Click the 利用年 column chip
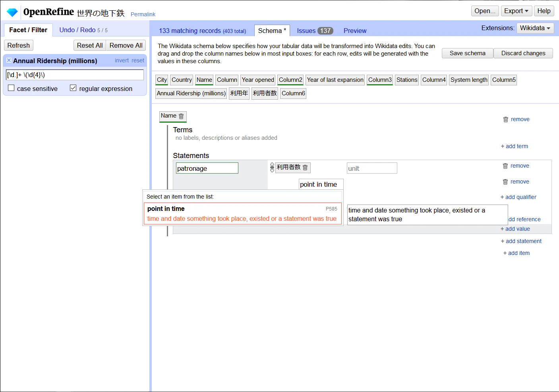This screenshot has height=392, width=559. 239,93
